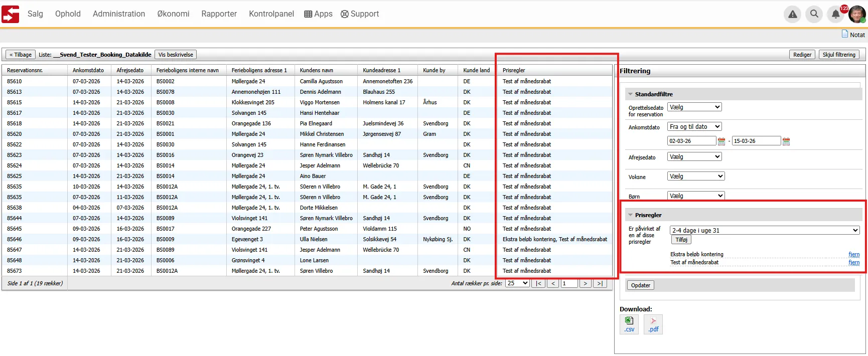Open the Notat note icon
Screen dimensions: 868x356
pyautogui.click(x=845, y=34)
